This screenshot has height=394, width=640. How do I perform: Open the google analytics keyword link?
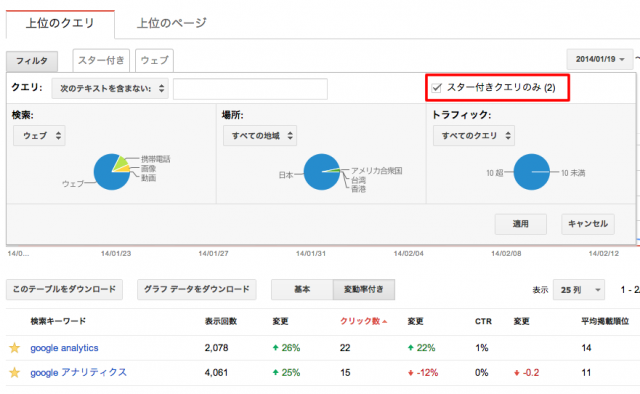coord(64,348)
